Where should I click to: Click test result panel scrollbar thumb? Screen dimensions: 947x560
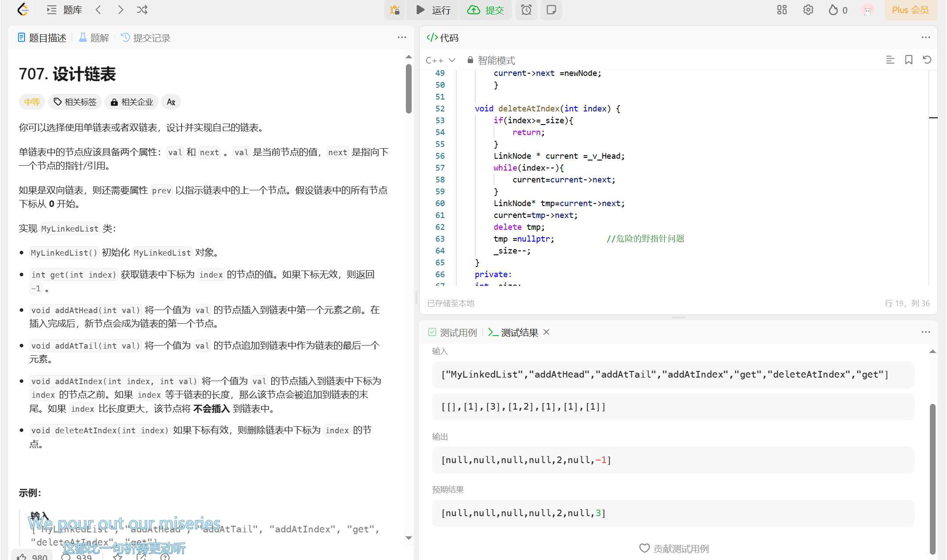pos(933,479)
